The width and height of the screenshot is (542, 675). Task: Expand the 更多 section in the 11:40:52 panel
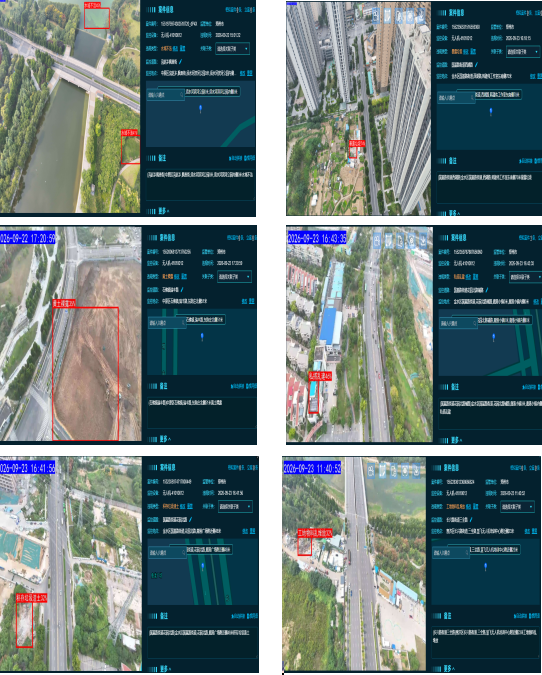449,669
